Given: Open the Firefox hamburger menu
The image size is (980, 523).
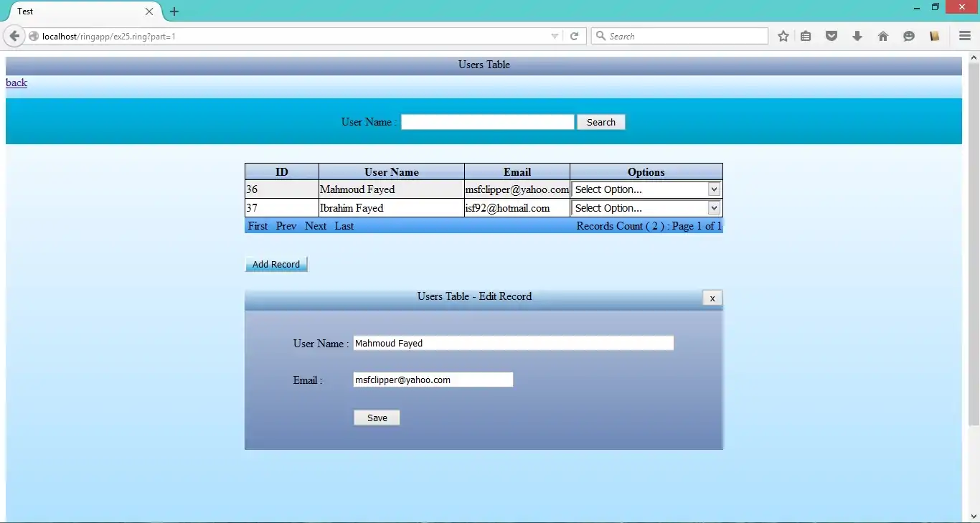Looking at the screenshot, I should click(965, 36).
